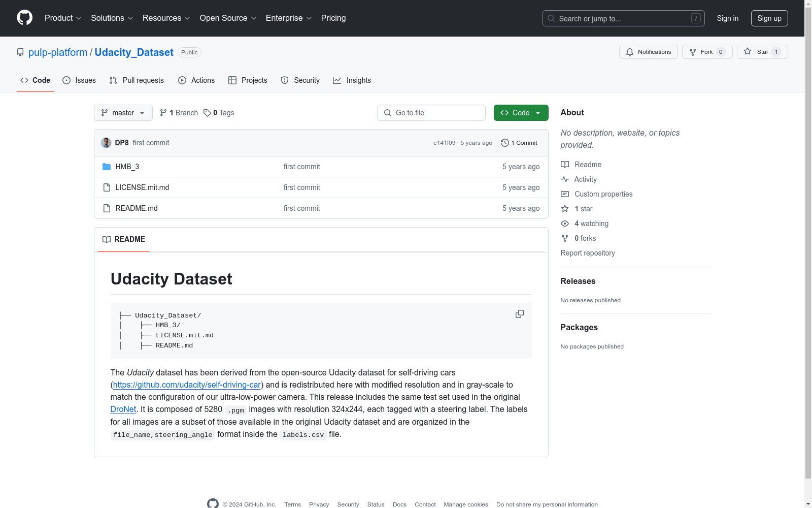Focus the 'Search or jump to' box
Viewport: 812px width, 508px height.
[624, 18]
